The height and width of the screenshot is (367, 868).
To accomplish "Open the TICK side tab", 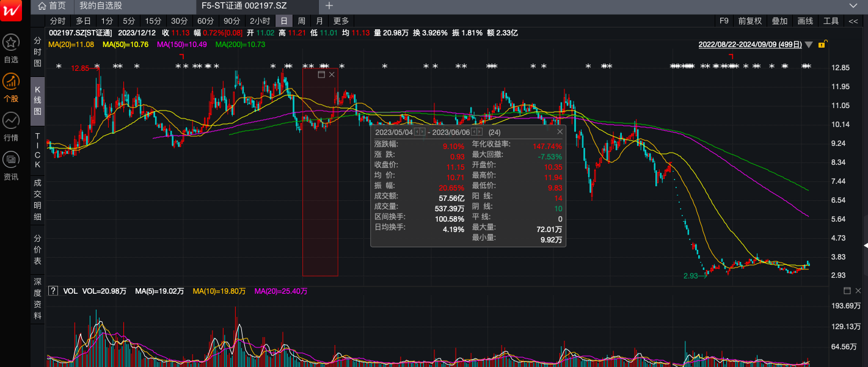I will point(37,150).
